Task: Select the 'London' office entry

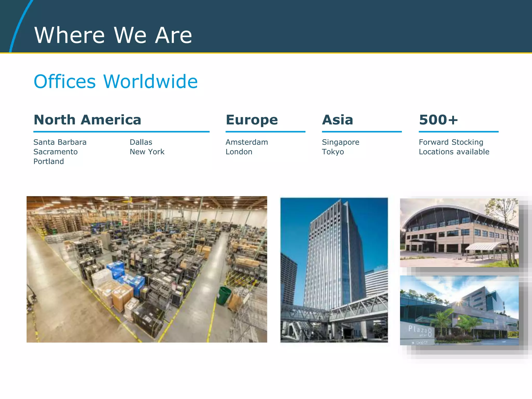Action: 239,152
